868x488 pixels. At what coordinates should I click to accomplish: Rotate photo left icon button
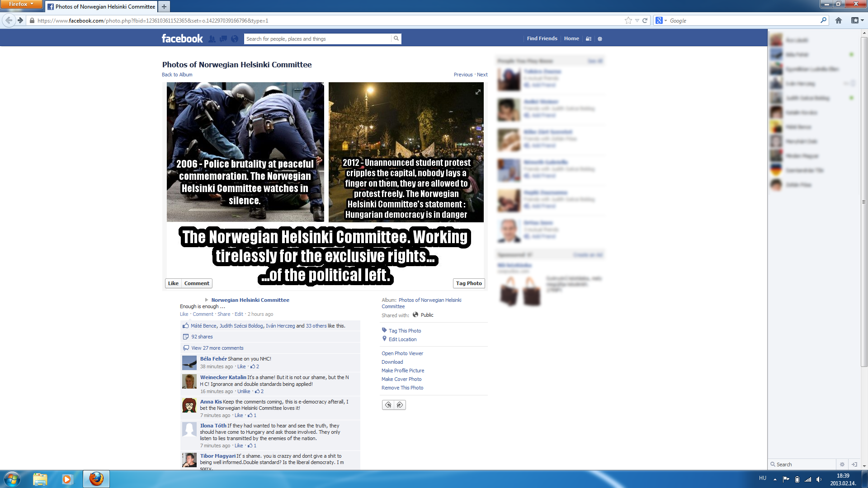click(x=388, y=405)
